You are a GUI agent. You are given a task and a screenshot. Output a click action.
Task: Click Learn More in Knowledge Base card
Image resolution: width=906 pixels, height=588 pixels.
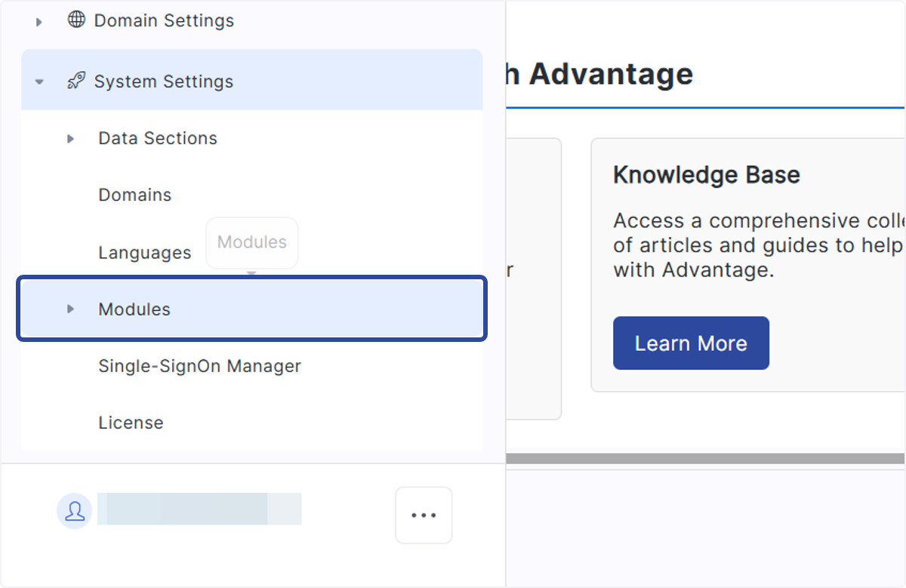point(691,343)
